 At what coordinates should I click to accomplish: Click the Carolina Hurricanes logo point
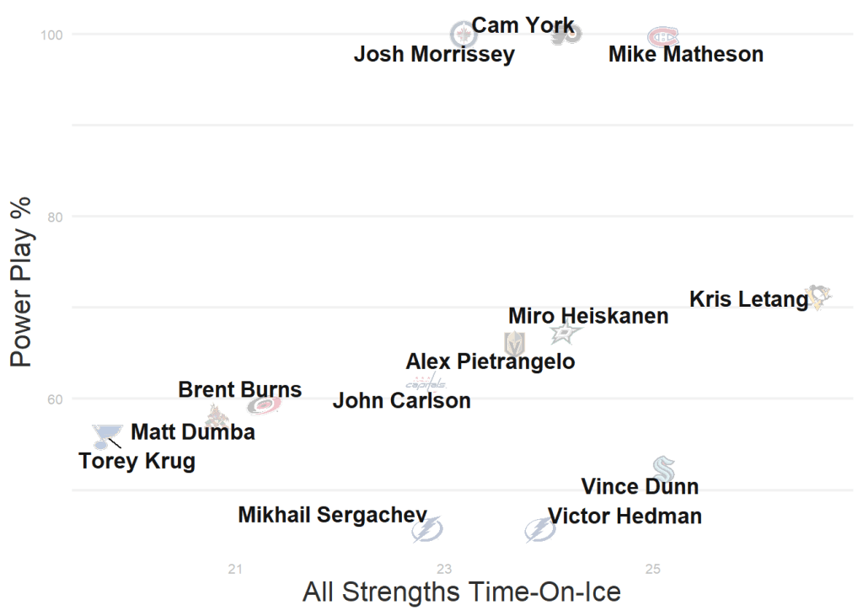(x=264, y=405)
